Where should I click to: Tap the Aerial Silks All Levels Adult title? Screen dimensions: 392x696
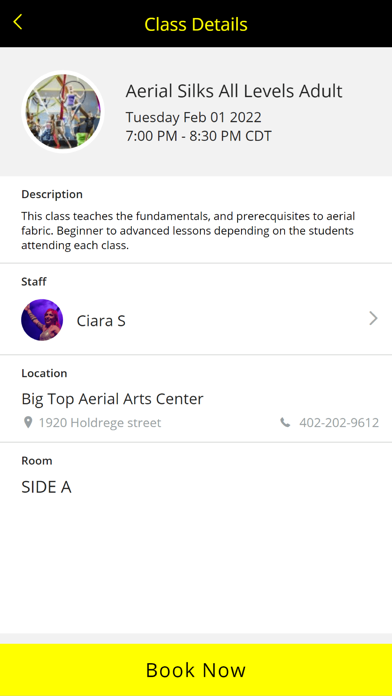click(234, 91)
